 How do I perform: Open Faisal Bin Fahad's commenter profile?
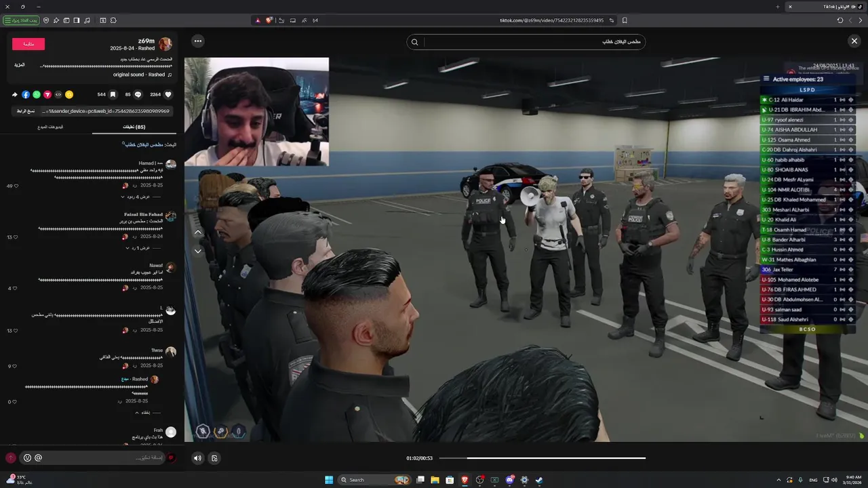(143, 214)
